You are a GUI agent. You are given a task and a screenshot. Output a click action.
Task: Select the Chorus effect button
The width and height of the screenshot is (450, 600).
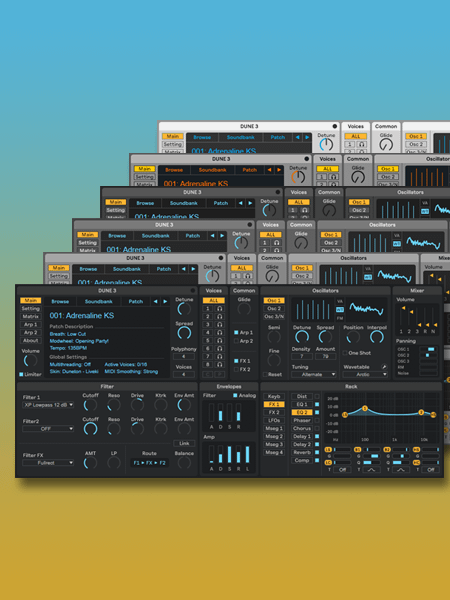pos(302,428)
